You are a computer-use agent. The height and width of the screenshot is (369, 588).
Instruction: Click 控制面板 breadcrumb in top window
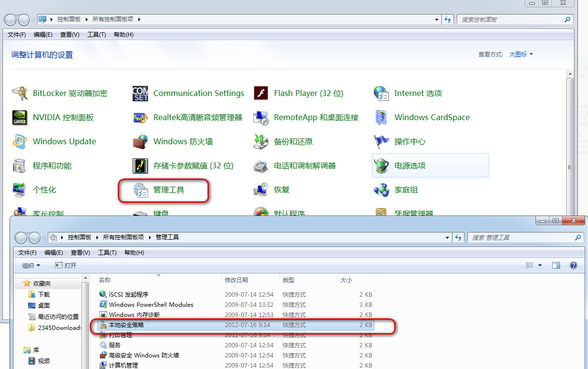(69, 19)
